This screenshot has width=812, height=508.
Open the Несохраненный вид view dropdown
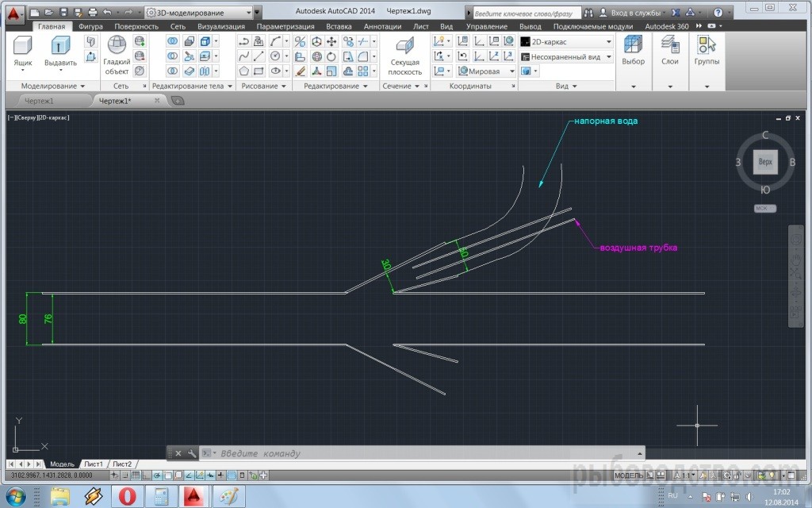point(567,57)
